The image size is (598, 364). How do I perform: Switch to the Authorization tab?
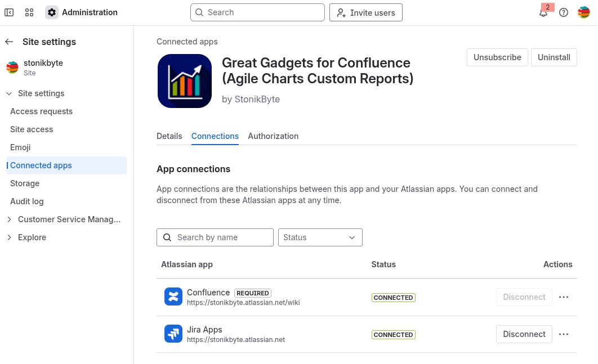click(273, 136)
